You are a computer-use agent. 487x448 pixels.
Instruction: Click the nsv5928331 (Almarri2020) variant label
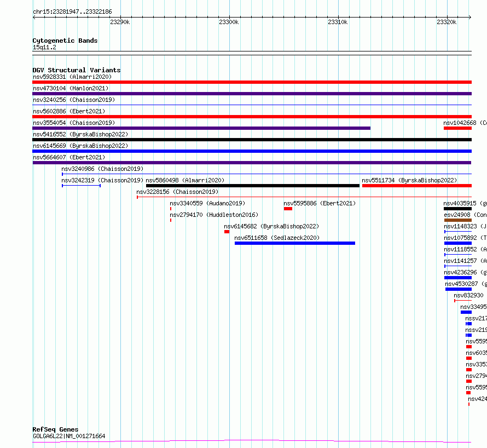pos(72,77)
